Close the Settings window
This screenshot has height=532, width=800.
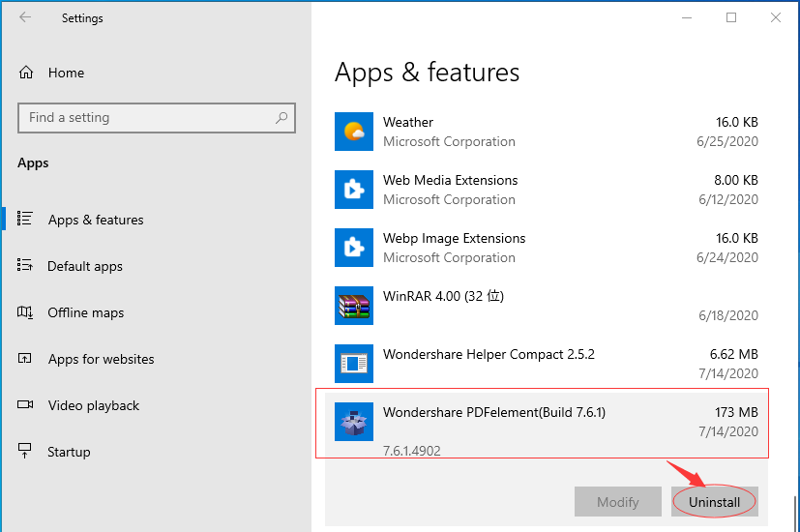776,17
